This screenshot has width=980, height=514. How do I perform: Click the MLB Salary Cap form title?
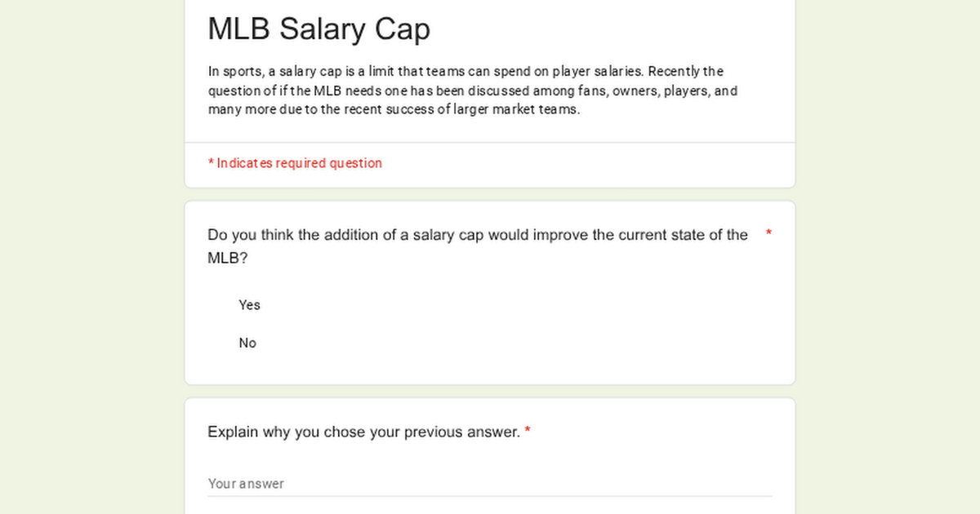(x=318, y=29)
